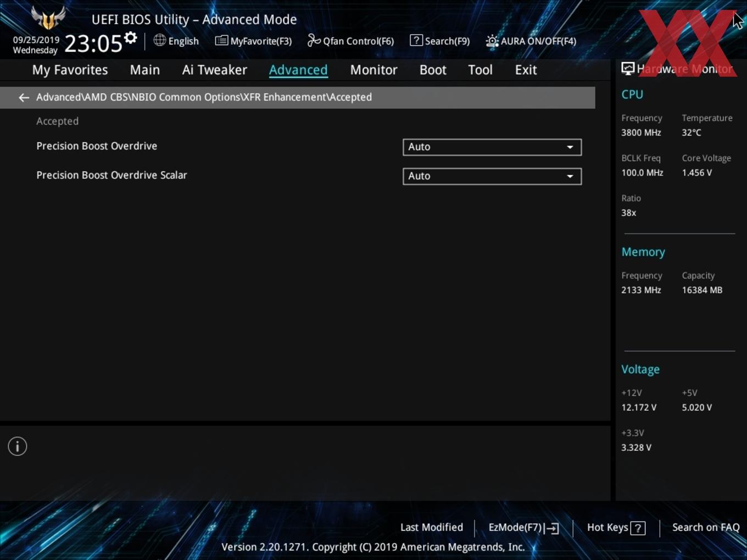Image resolution: width=747 pixels, height=560 pixels.
Task: Open Hot Keys help
Action: pos(607,527)
